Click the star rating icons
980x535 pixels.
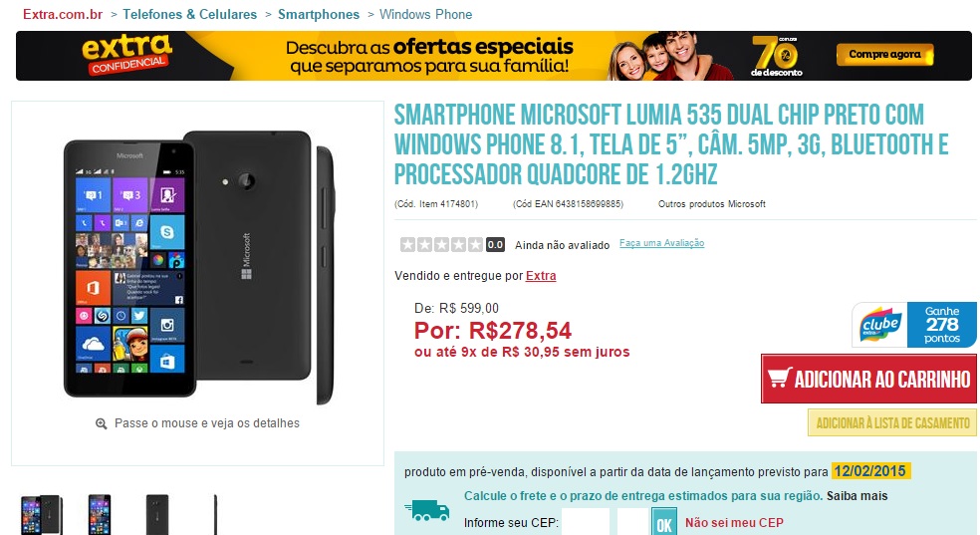click(x=441, y=244)
